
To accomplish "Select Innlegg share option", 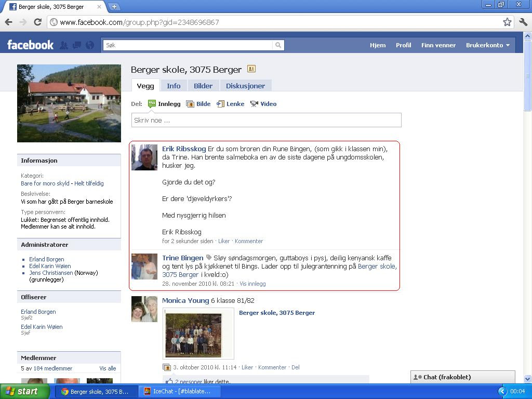I will click(164, 104).
